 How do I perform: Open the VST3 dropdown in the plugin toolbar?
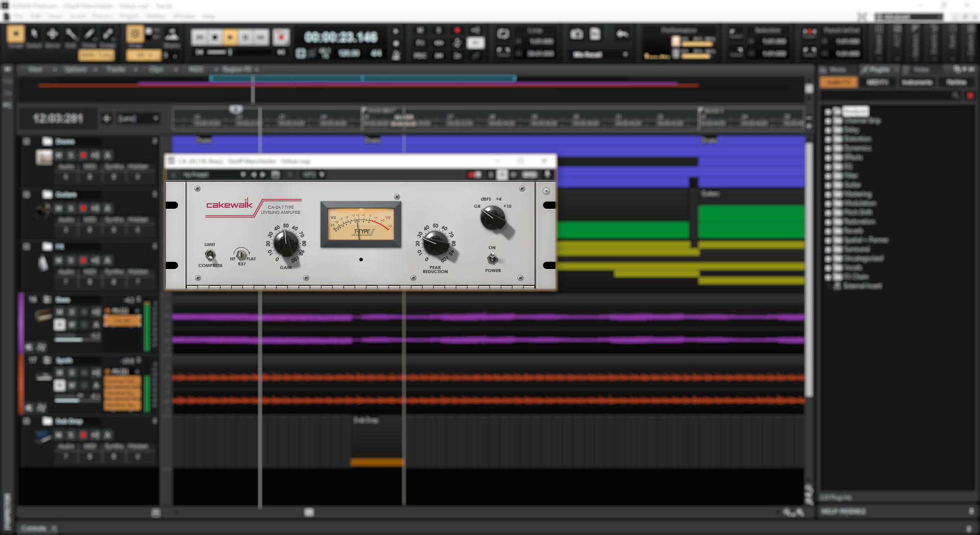(x=322, y=174)
